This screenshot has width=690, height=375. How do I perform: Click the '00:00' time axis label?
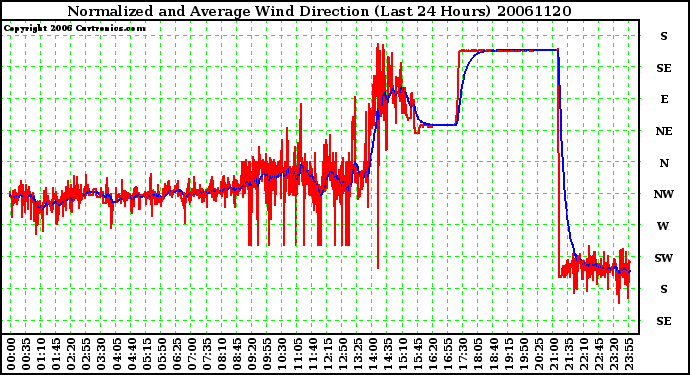pos(11,354)
